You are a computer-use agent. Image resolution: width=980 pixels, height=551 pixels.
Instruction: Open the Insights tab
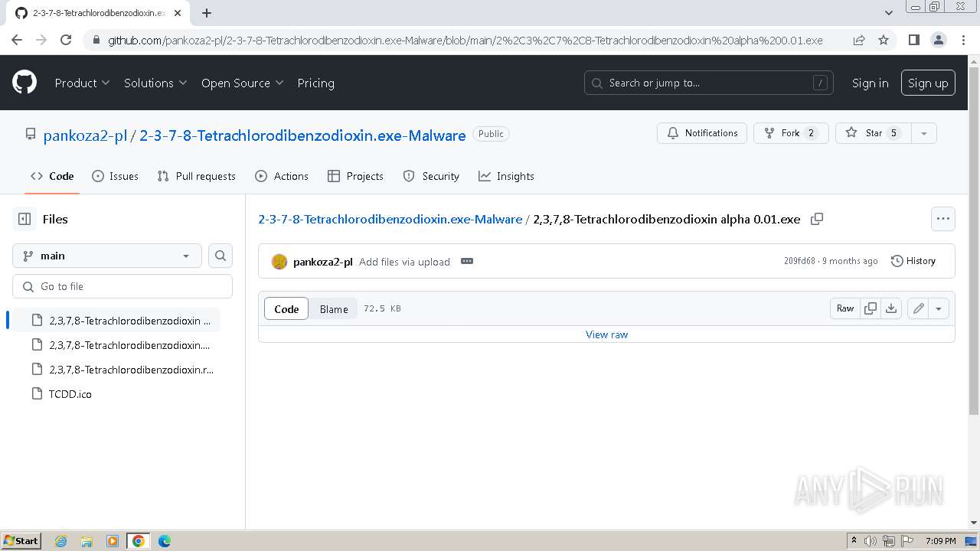506,176
